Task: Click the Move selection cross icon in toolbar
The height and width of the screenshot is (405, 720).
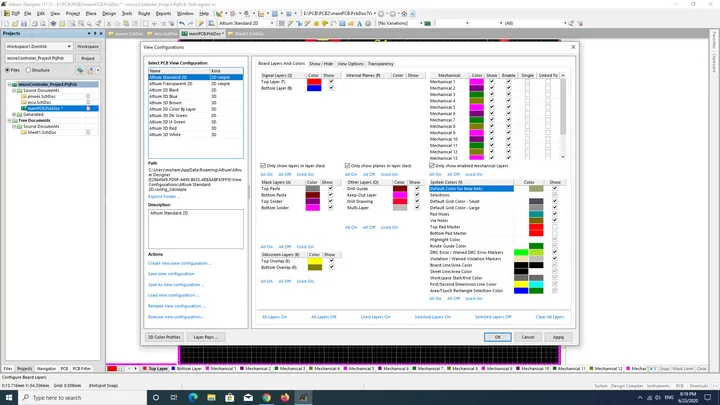Action: pyautogui.click(x=154, y=23)
